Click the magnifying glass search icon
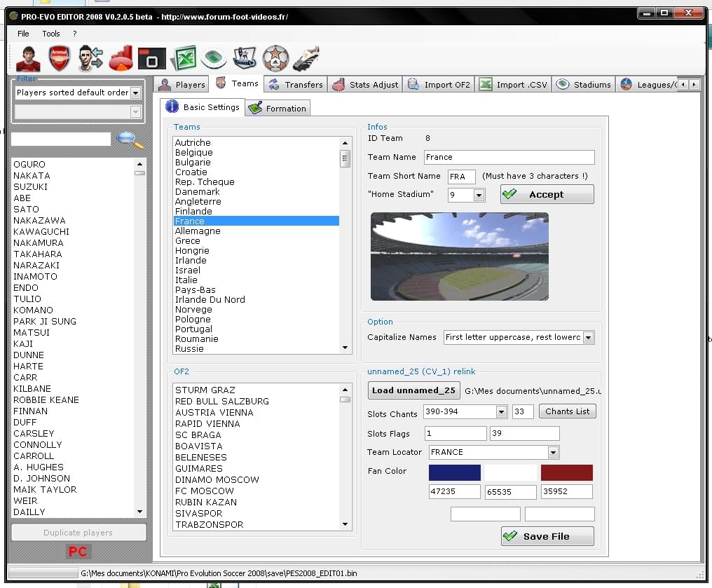This screenshot has width=712, height=588. pyautogui.click(x=130, y=140)
